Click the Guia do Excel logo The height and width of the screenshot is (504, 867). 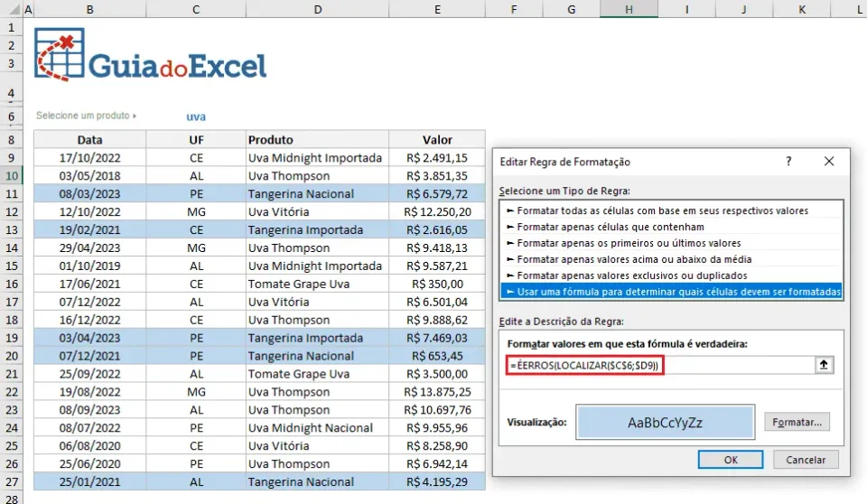[x=151, y=55]
